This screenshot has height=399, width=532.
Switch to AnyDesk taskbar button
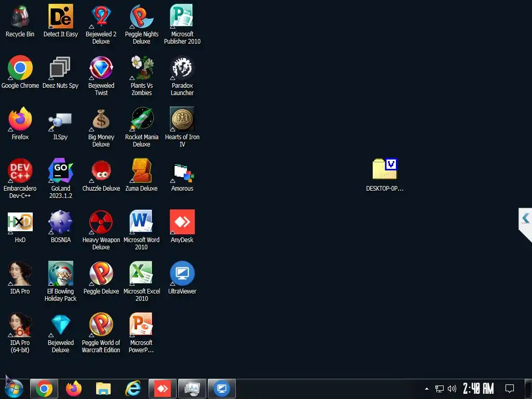163,389
